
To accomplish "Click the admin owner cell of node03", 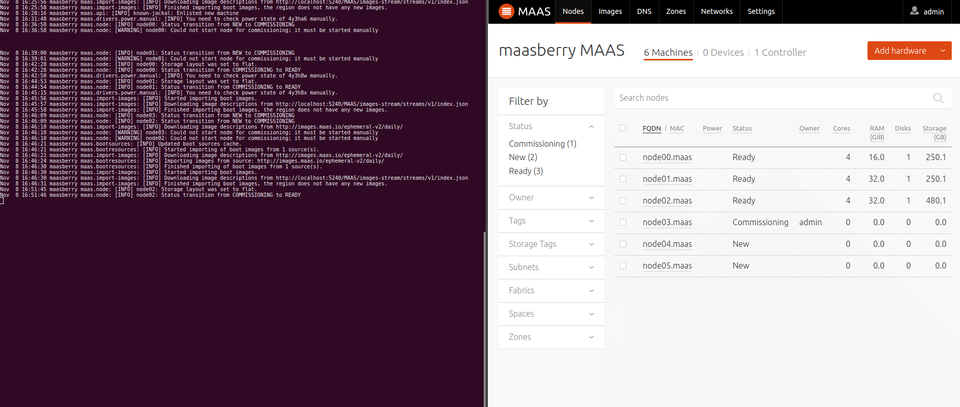I will tap(811, 222).
